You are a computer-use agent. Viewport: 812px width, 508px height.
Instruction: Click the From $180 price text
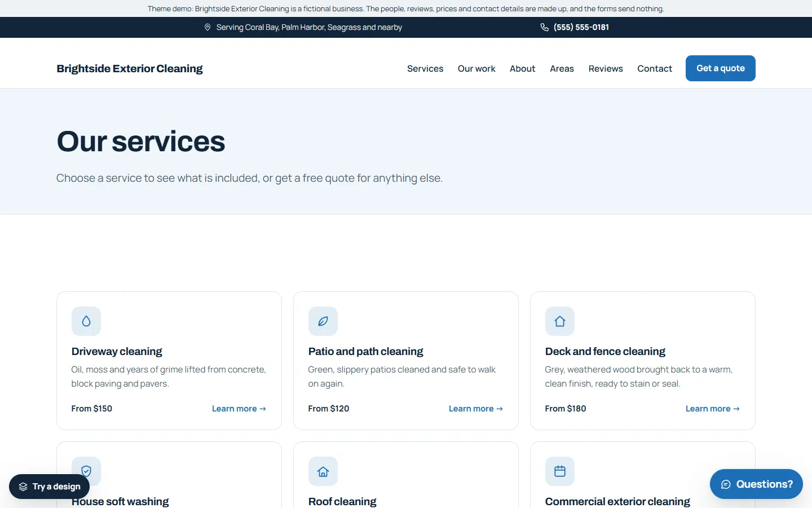tap(566, 409)
